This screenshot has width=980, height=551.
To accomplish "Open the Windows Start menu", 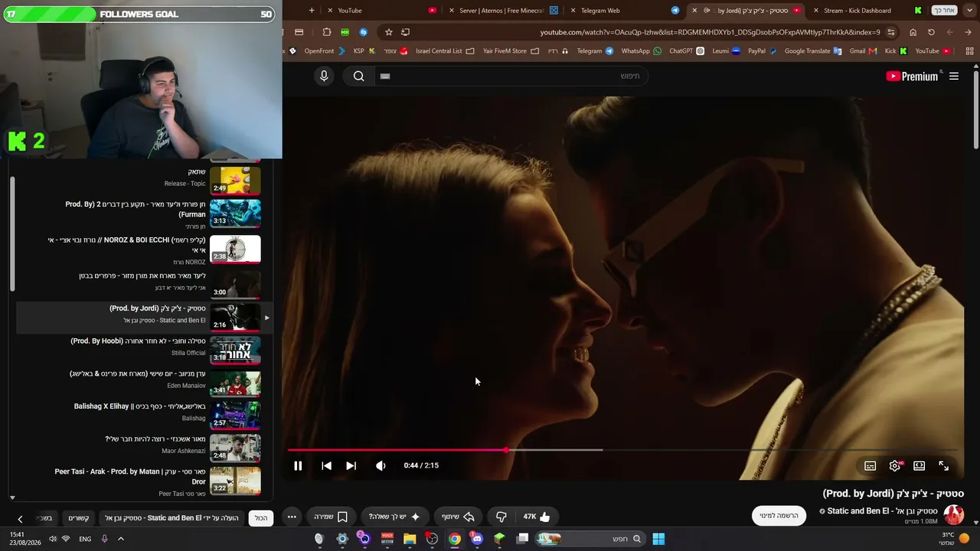I will [x=658, y=539].
